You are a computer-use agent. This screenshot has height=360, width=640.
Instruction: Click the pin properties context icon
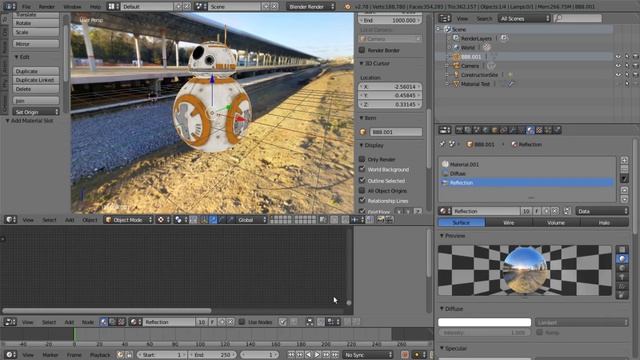[x=442, y=144]
